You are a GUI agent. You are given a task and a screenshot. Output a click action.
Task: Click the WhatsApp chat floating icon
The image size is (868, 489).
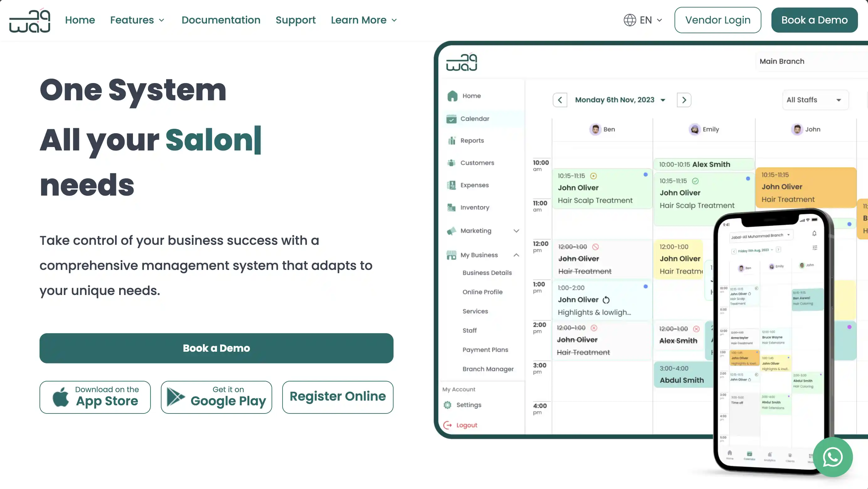833,457
